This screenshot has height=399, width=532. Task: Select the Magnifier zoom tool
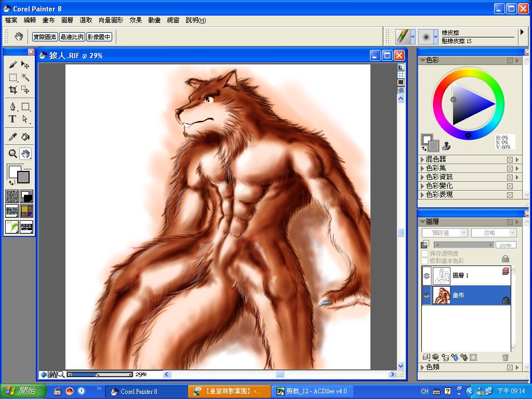pos(13,154)
